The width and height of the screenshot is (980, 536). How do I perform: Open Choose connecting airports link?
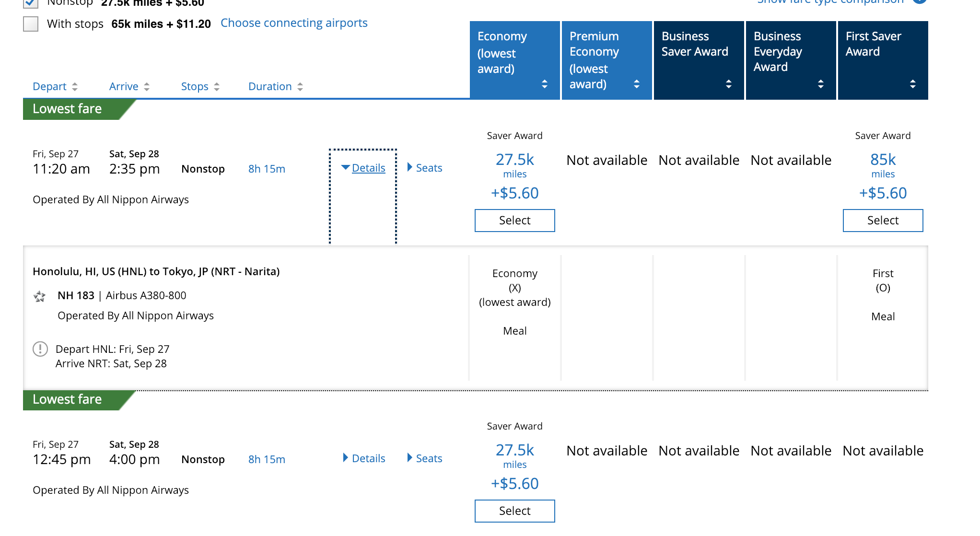coord(294,23)
